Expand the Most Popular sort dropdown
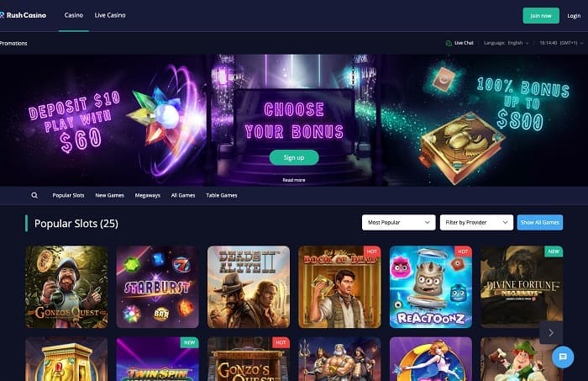 [x=399, y=223]
